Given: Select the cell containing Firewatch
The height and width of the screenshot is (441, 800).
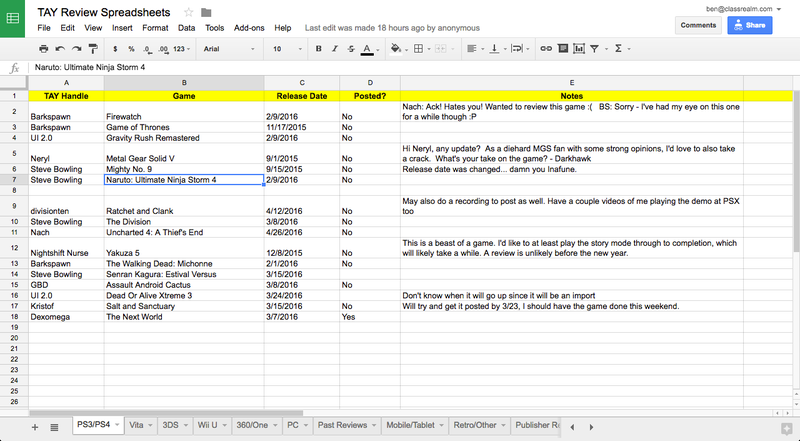Looking at the screenshot, I should tap(184, 111).
